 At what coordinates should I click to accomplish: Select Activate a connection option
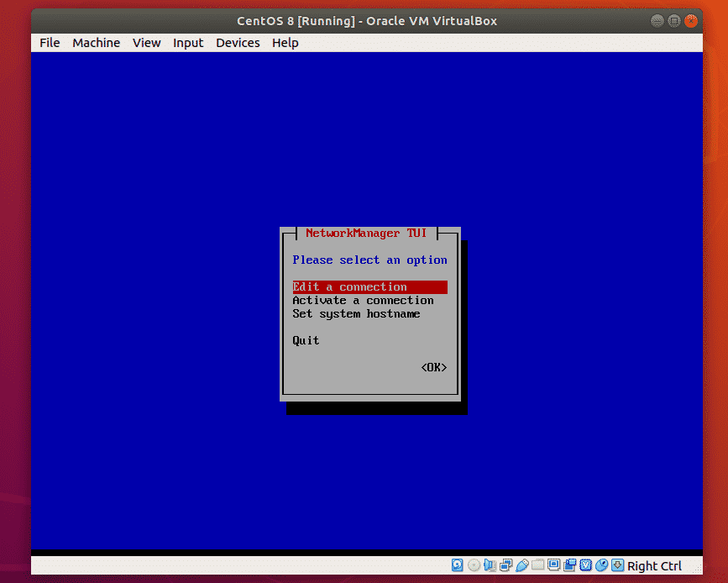point(363,301)
